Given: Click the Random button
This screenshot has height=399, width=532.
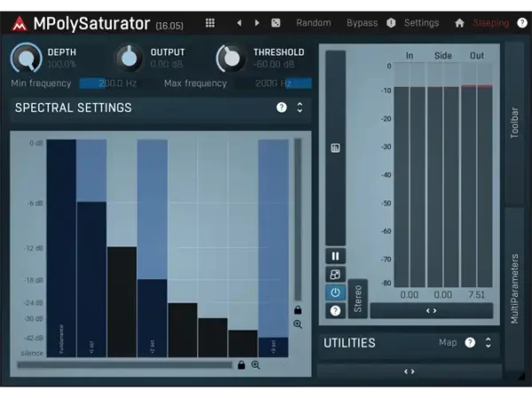Looking at the screenshot, I should coord(314,23).
